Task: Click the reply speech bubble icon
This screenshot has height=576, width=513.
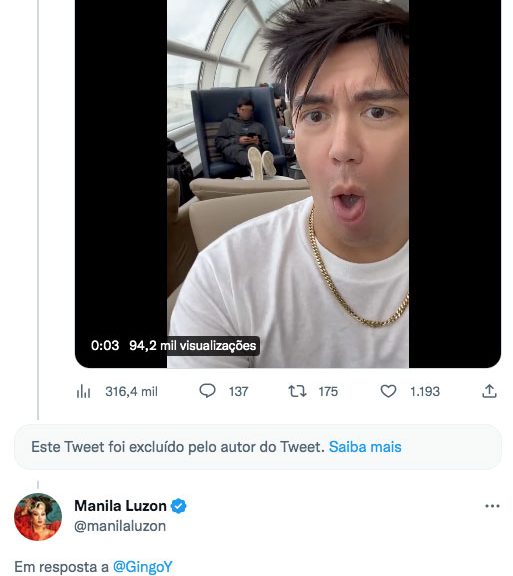Action: (207, 391)
